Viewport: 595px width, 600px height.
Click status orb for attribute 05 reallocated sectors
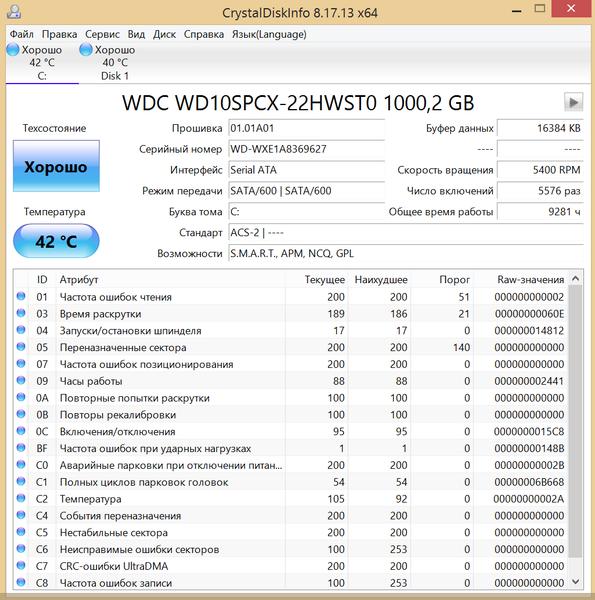(21, 347)
